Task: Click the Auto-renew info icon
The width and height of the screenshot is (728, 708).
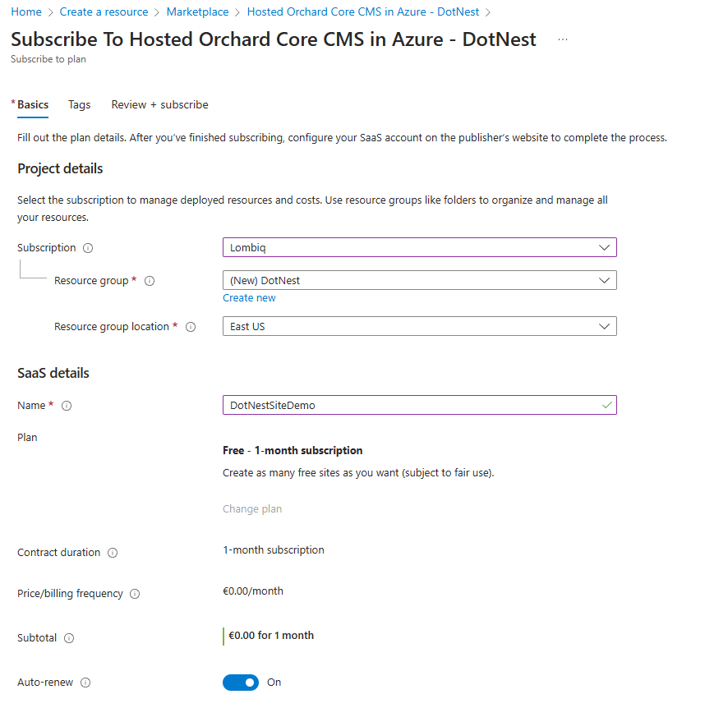Action: coord(85,683)
